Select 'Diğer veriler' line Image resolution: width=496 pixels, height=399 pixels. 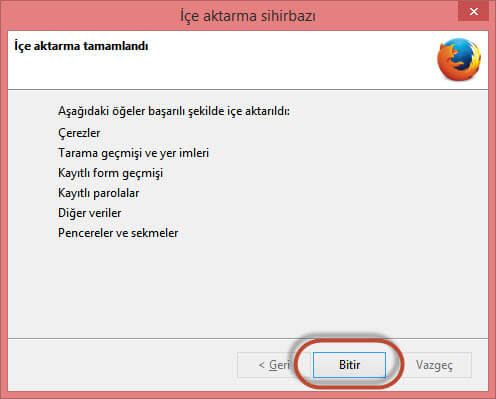89,213
